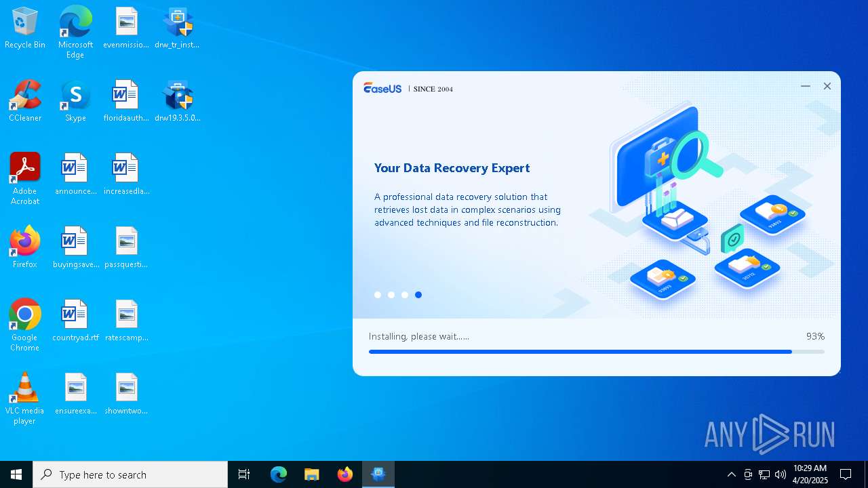Select the countryad.rtf document icon
The width and height of the screenshot is (868, 488).
tap(75, 321)
